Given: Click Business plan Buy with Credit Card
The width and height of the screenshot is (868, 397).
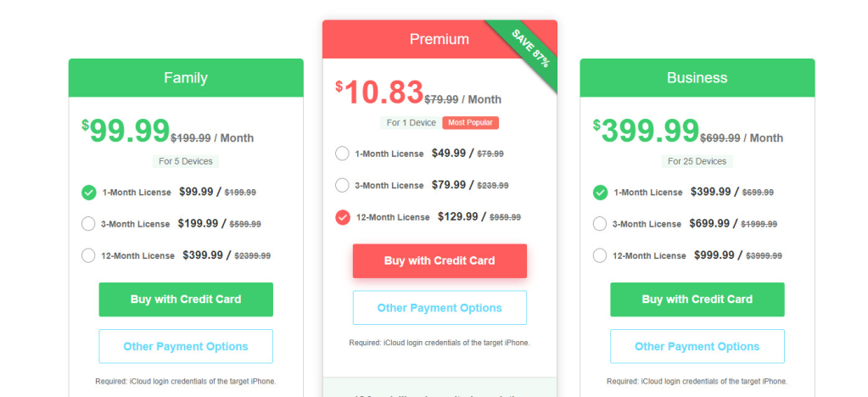Looking at the screenshot, I should [697, 299].
